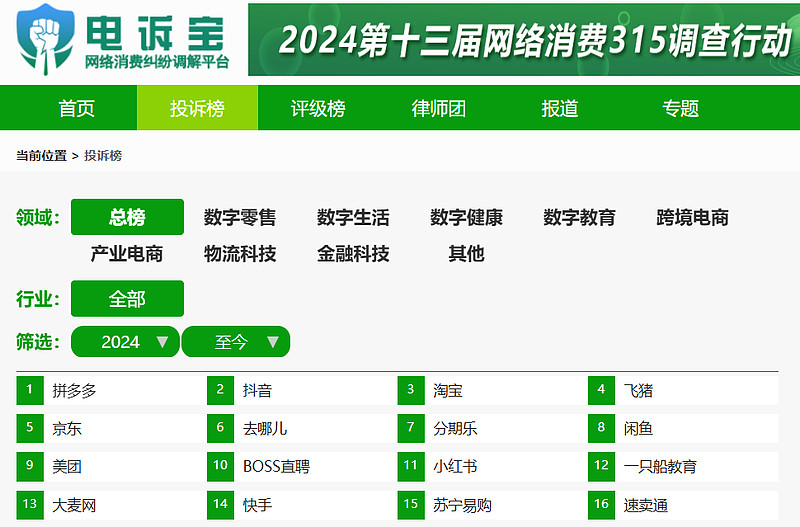This screenshot has width=800, height=527.
Task: Filter by 跨境电商 domain
Action: 692,217
